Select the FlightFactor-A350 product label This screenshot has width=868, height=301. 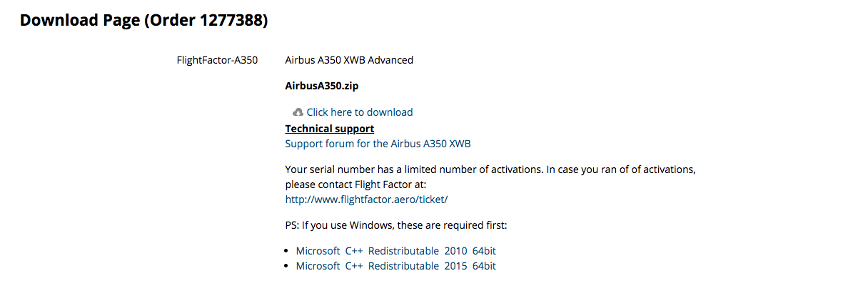pyautogui.click(x=217, y=60)
